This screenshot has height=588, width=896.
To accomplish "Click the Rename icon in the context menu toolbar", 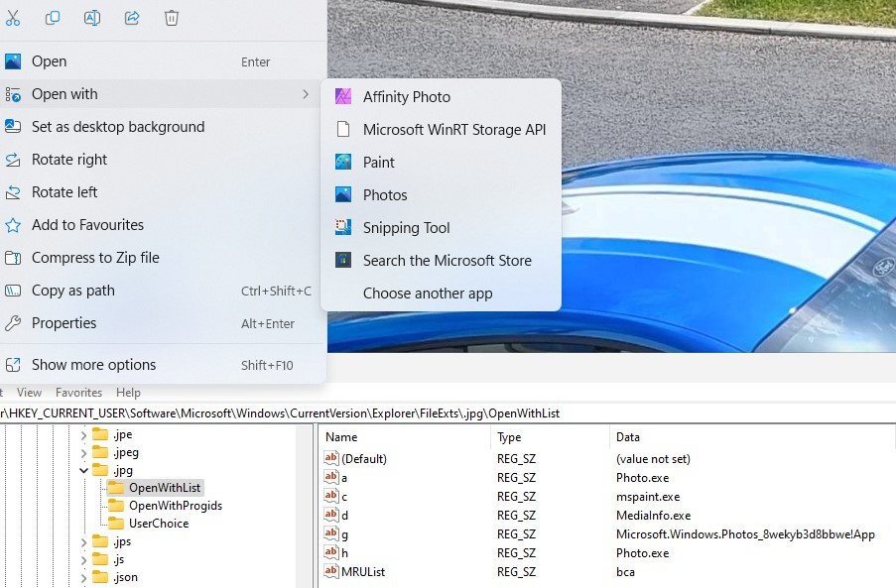I will click(92, 17).
